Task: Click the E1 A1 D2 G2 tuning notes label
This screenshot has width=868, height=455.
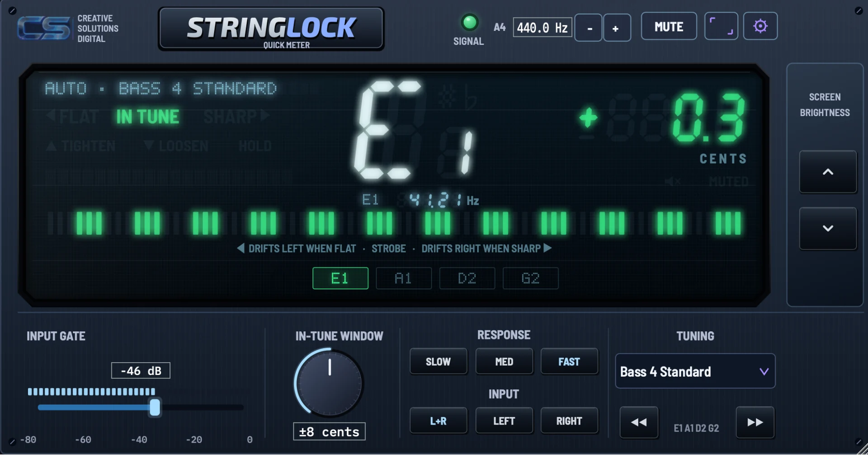Action: [x=696, y=428]
